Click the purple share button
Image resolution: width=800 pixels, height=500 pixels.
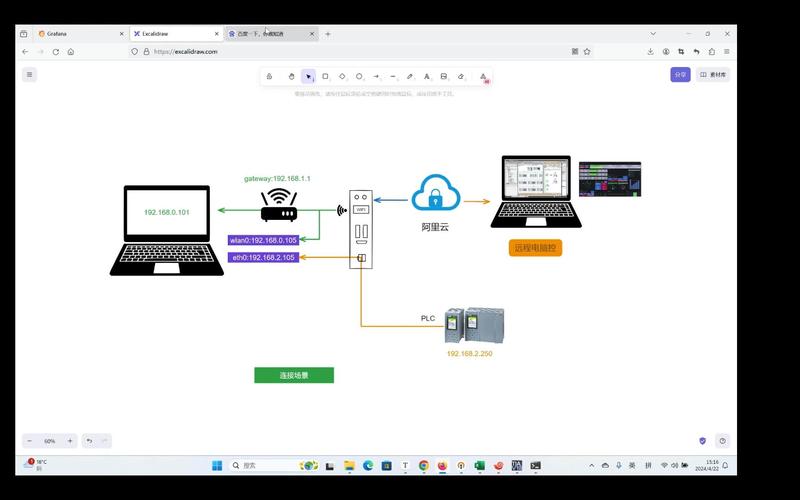680,74
